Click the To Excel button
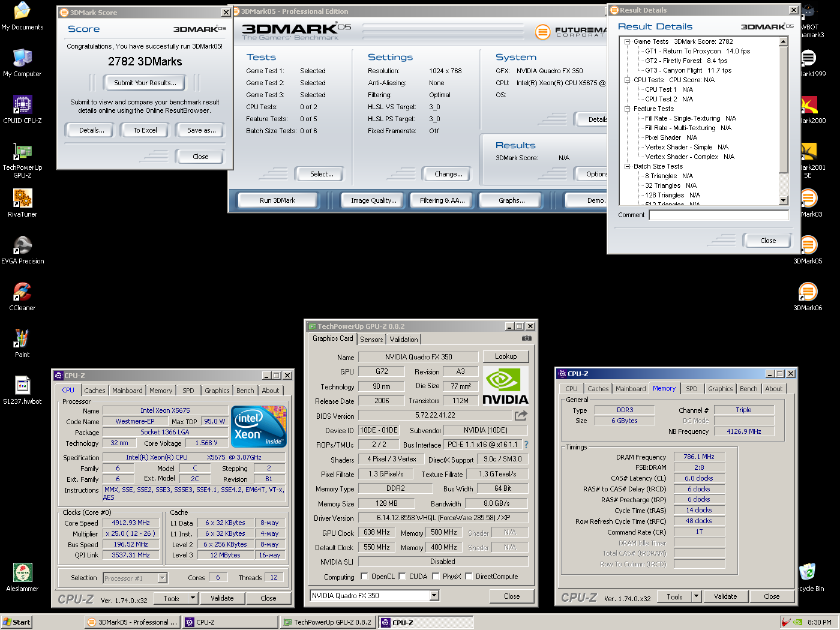840x630 pixels. pyautogui.click(x=145, y=130)
